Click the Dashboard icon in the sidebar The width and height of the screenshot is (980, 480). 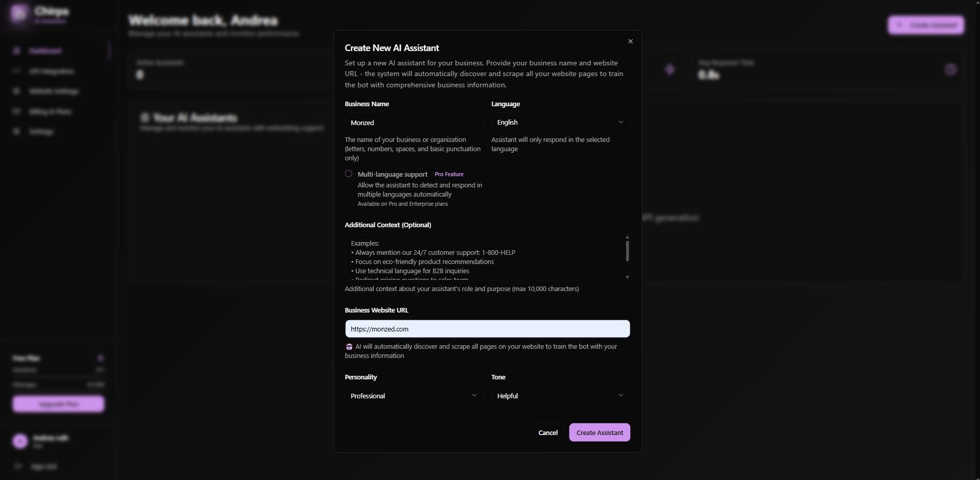click(x=16, y=51)
